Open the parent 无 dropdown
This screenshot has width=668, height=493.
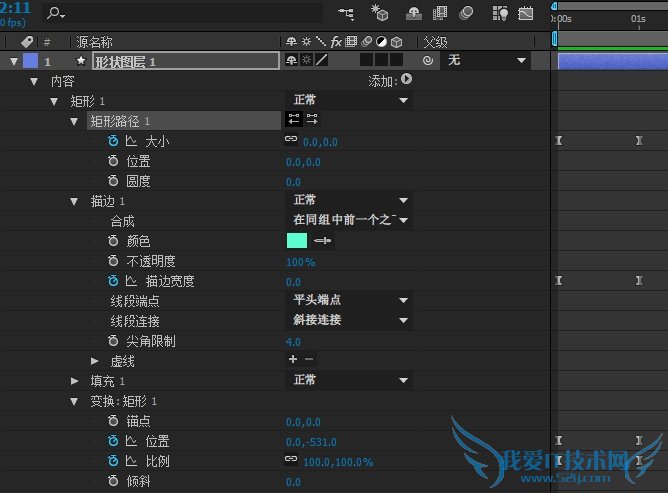pos(487,60)
